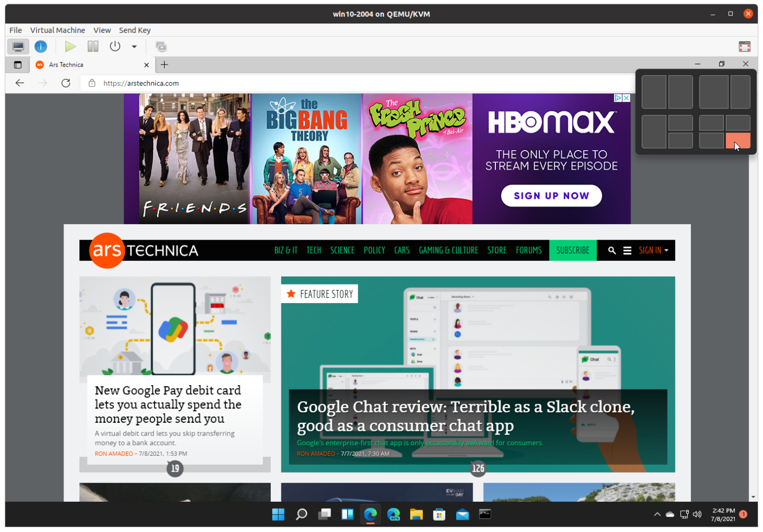Screen dimensions: 763x532
Task: Expand the SIGN IN dropdown
Action: pyautogui.click(x=653, y=250)
